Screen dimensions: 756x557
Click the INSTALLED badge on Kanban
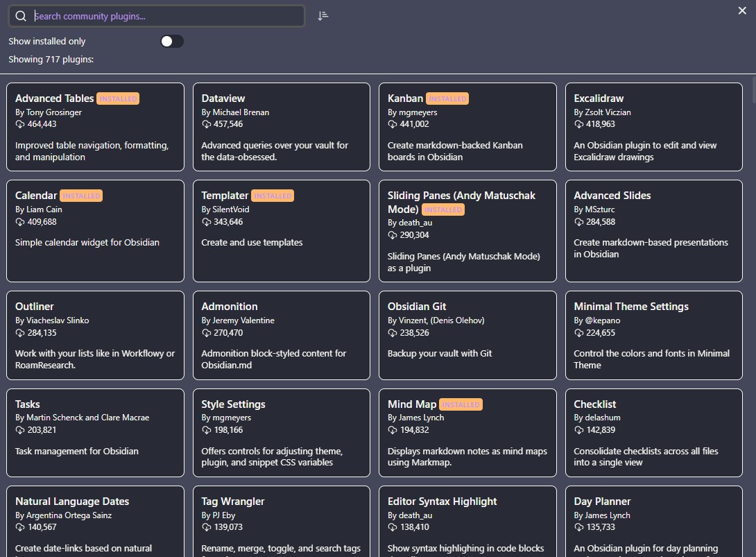447,99
